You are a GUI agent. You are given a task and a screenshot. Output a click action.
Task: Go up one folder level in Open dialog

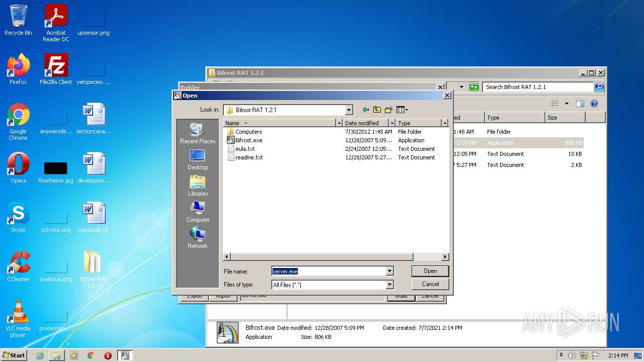[377, 110]
